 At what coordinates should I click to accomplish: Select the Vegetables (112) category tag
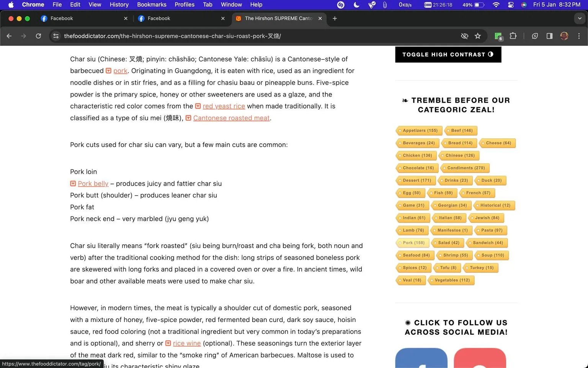coord(451,280)
